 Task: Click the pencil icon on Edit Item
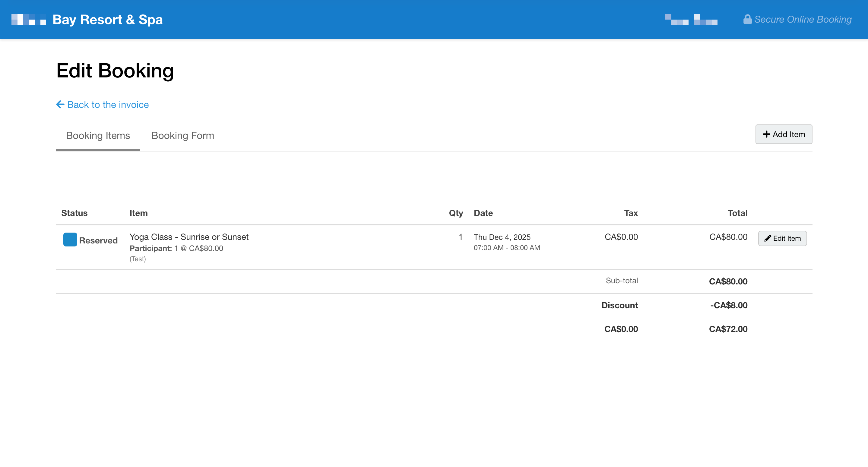(768, 238)
